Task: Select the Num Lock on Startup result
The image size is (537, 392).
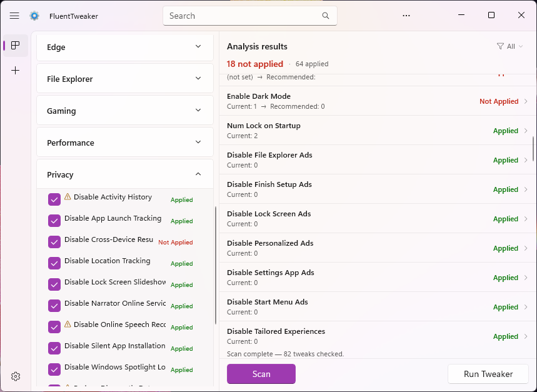Action: point(378,131)
